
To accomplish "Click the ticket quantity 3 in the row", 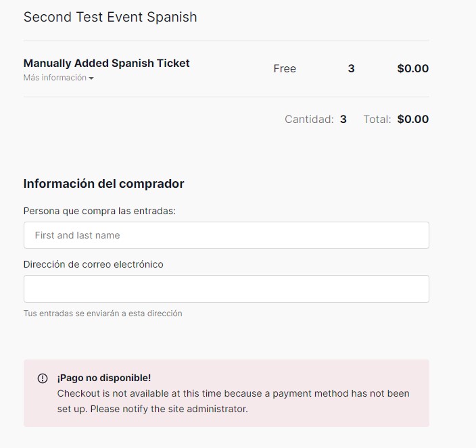I will tap(351, 68).
